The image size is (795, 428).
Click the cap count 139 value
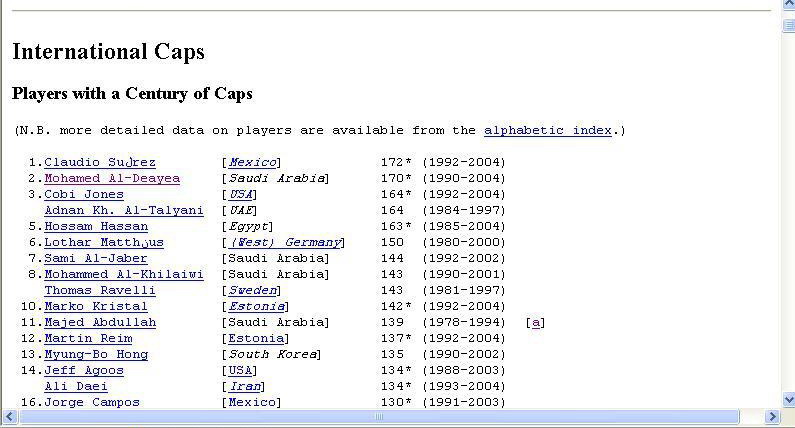click(x=392, y=323)
